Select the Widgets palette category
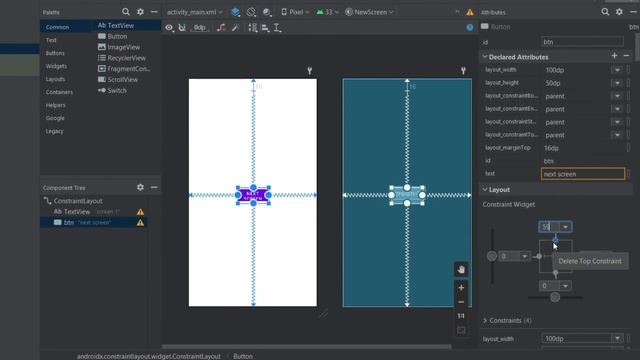 pos(56,66)
